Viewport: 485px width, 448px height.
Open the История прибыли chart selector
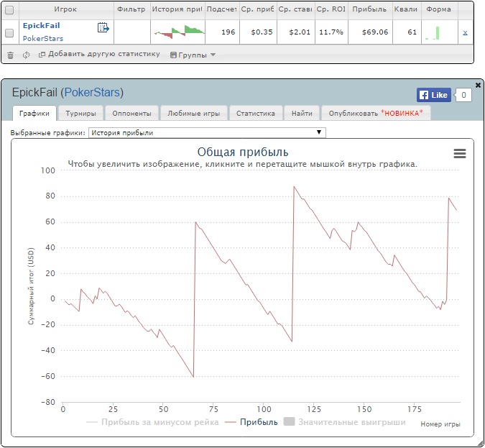(207, 132)
